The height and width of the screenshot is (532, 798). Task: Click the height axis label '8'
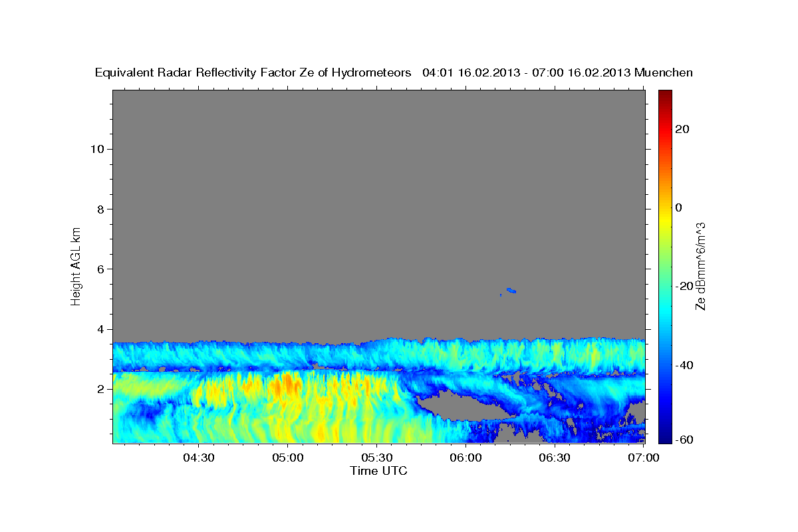[99, 209]
